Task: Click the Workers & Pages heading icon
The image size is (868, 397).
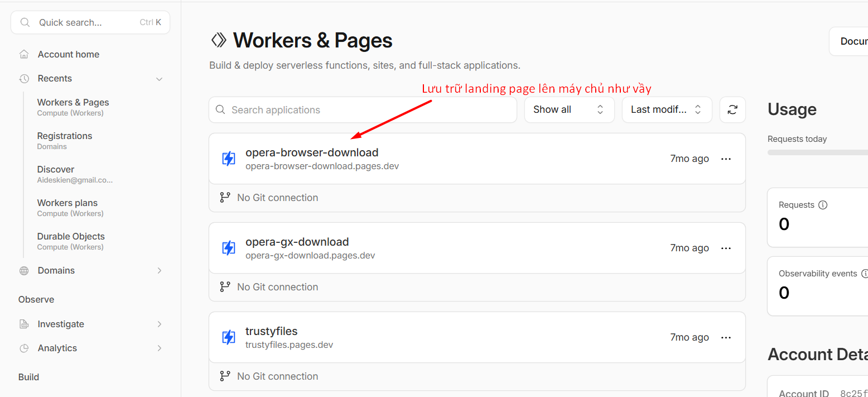Action: click(x=219, y=40)
